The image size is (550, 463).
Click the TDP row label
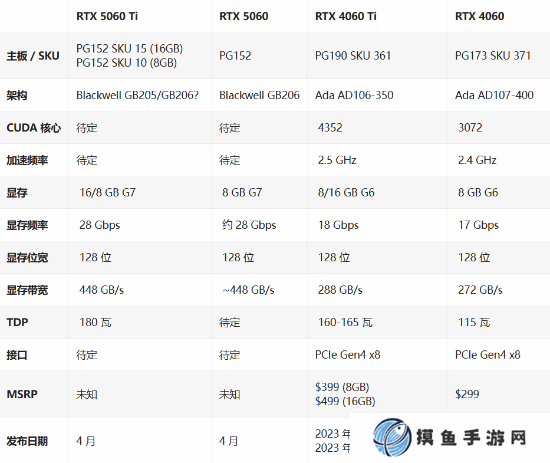point(17,322)
